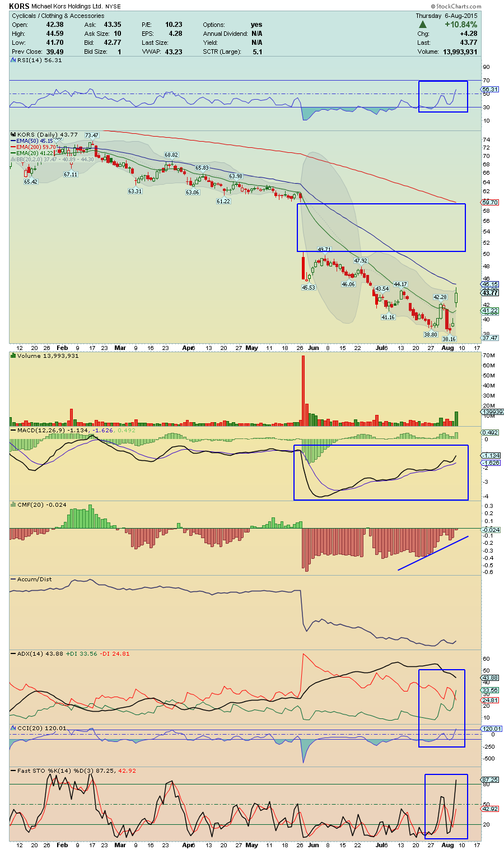The image size is (504, 850).
Task: Click the 65.83 price label
Action: click(202, 168)
